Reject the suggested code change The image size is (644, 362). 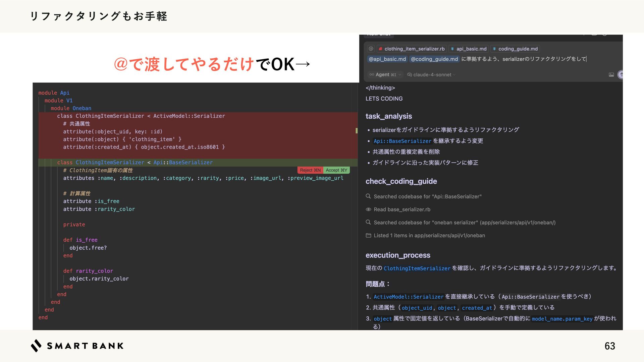coord(310,170)
